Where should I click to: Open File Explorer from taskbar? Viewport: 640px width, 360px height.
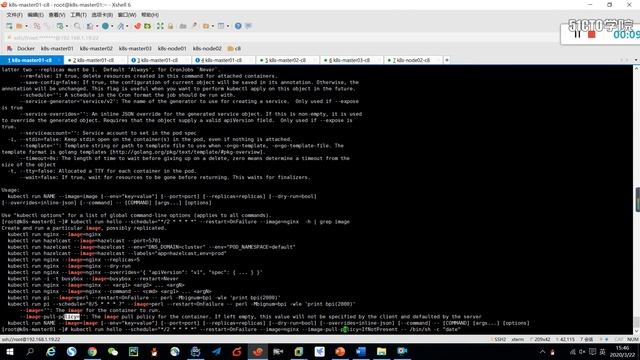pos(382,351)
